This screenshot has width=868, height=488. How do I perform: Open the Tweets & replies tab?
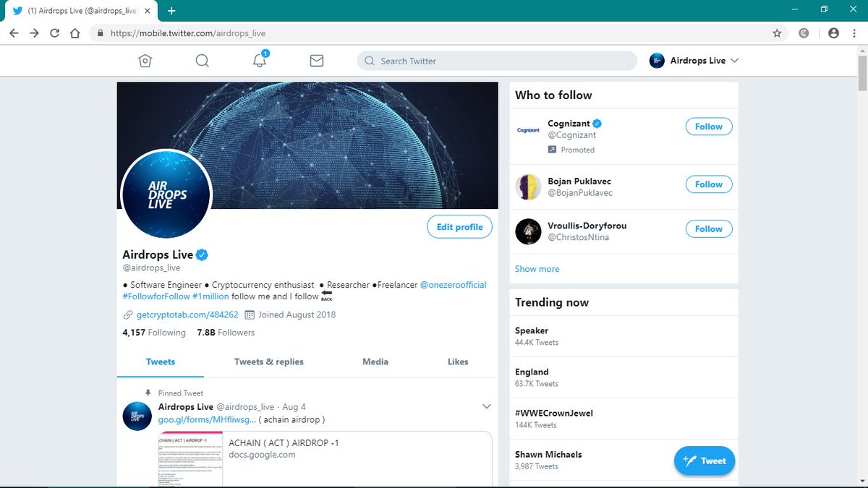coord(268,361)
